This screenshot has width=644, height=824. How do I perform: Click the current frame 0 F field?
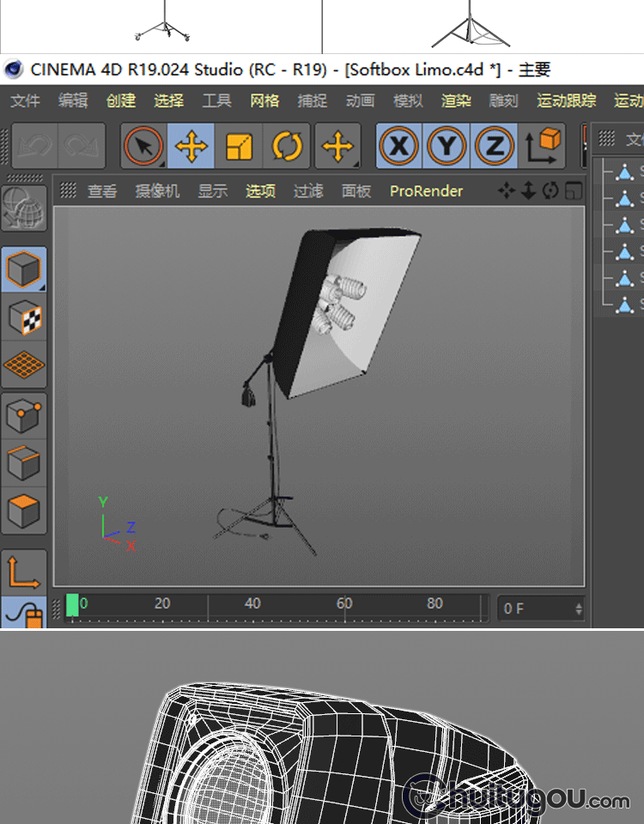click(540, 609)
